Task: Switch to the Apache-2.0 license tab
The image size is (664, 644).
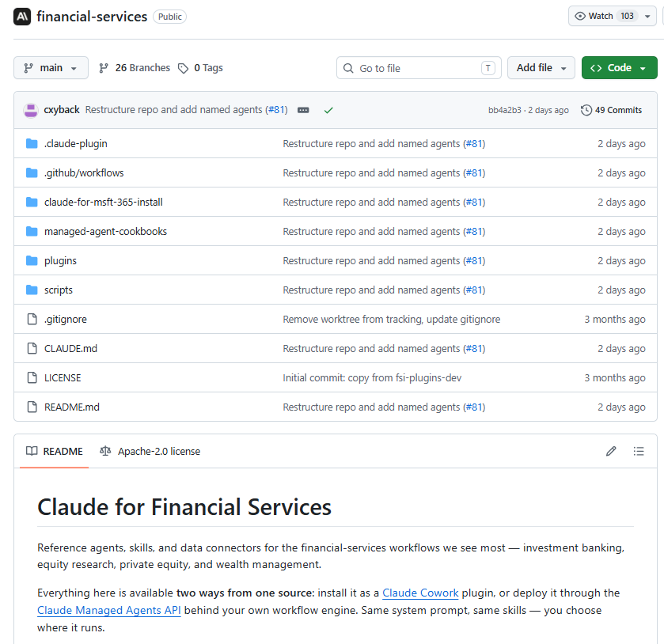Action: pos(150,451)
